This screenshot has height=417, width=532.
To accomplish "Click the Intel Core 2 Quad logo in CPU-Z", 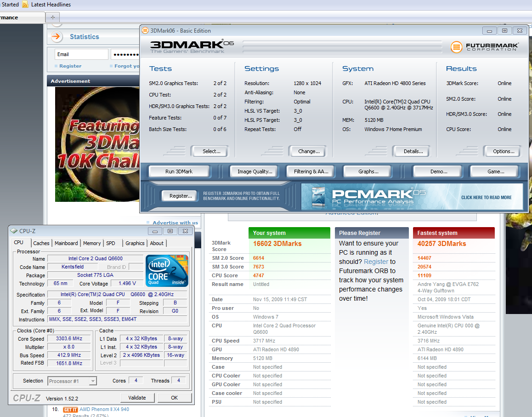I will (x=167, y=271).
